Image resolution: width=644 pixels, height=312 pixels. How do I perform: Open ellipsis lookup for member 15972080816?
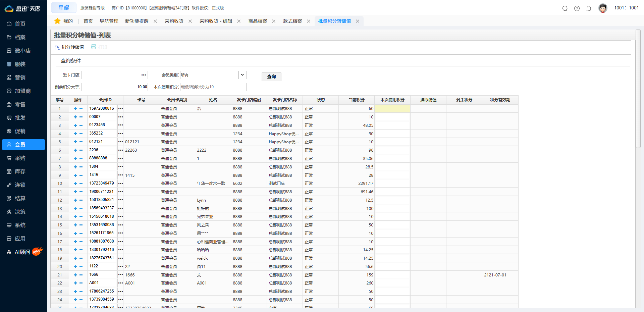(120, 109)
